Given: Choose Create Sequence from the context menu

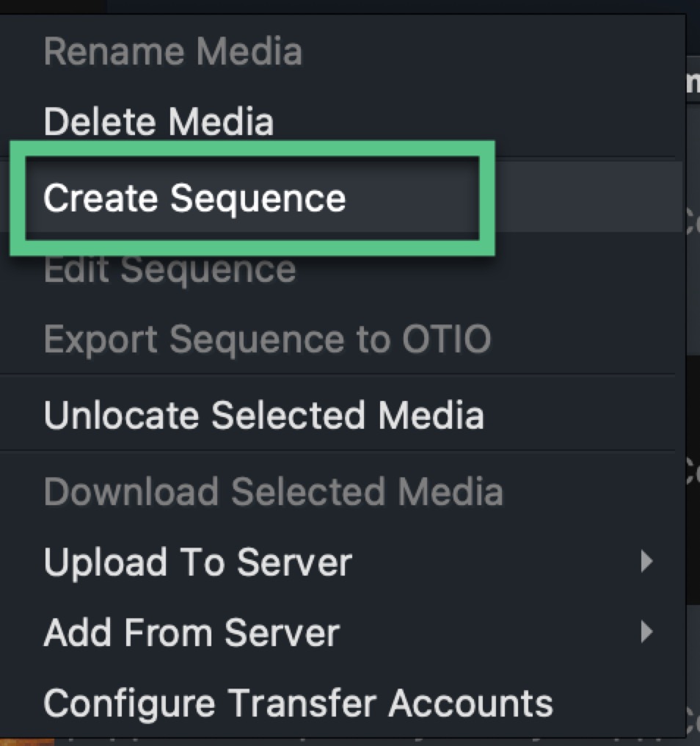Looking at the screenshot, I should click(x=194, y=198).
